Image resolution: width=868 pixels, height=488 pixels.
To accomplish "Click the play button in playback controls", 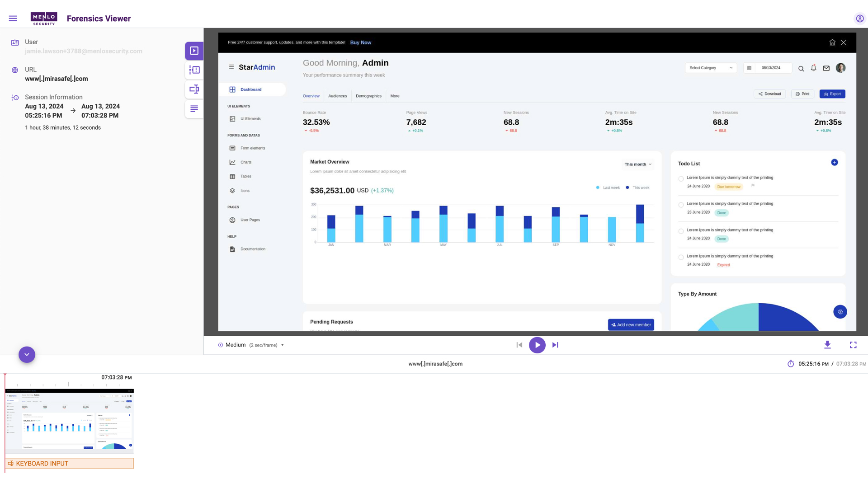I will click(537, 345).
